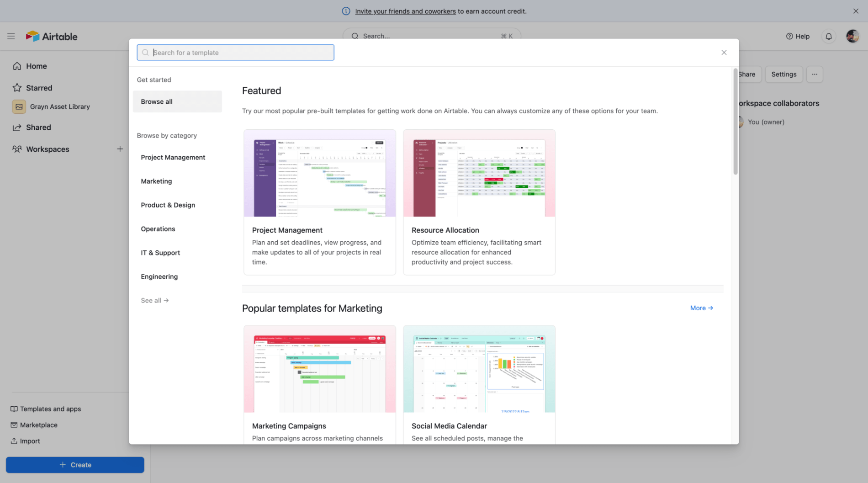Click the Templates and apps book icon
The width and height of the screenshot is (868, 483).
point(14,409)
